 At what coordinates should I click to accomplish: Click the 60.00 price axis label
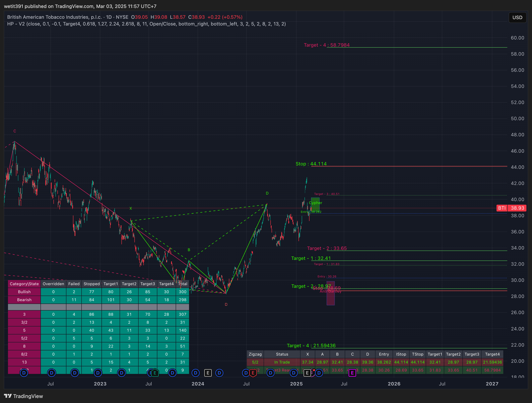tap(517, 38)
